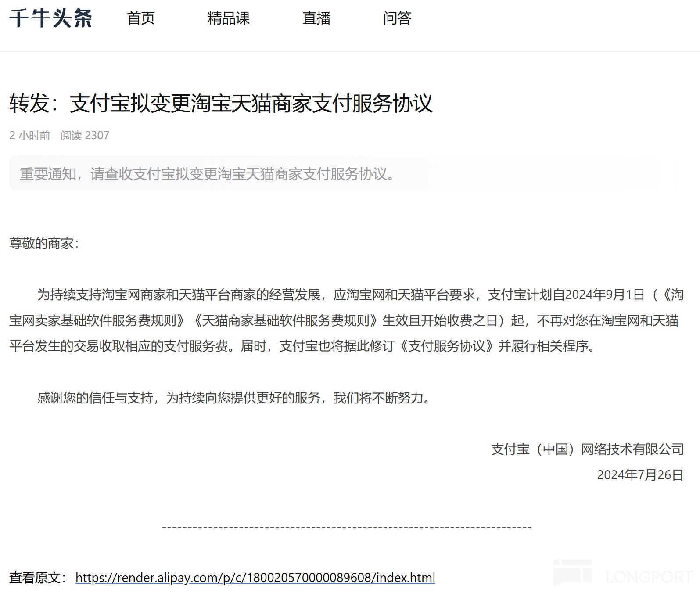Screen dimensions: 700x593
Task: Click the signature 支付宝（中国）网络技术有限公司
Action: [588, 449]
